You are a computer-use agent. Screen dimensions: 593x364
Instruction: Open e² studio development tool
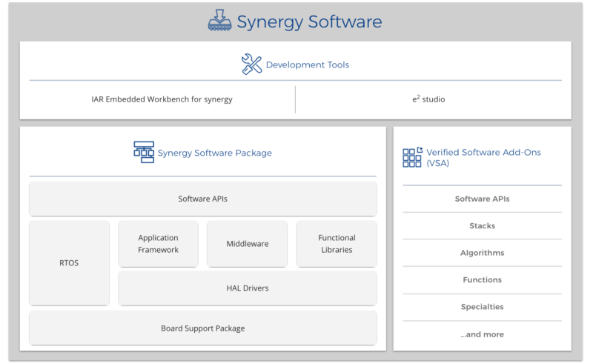click(428, 99)
